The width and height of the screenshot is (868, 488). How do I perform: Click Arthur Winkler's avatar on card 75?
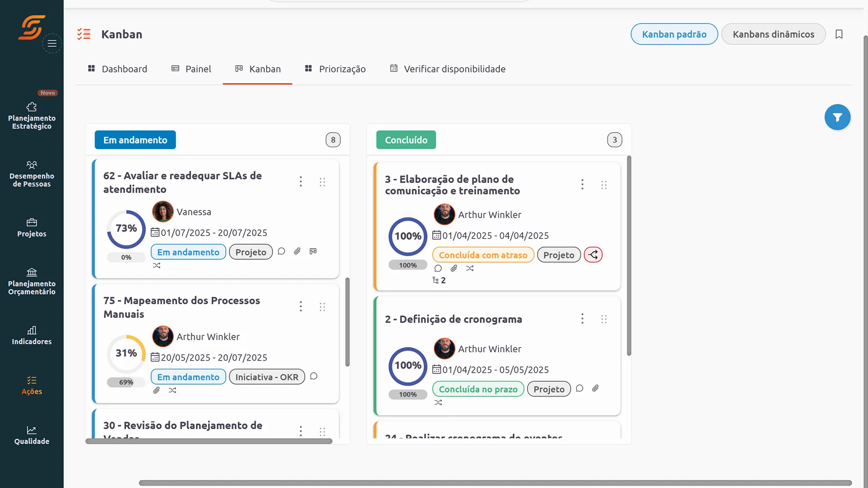(x=163, y=336)
